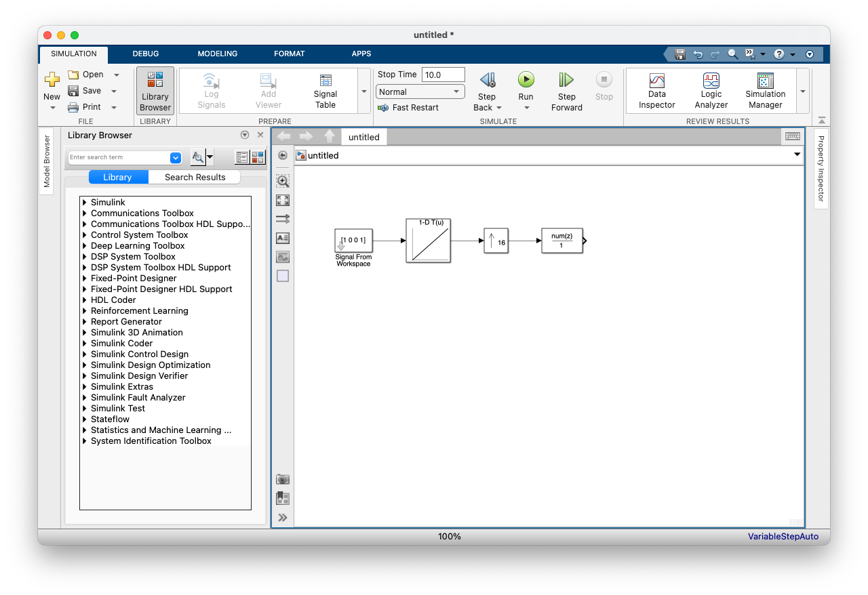Open the Signal Table tool

pyautogui.click(x=325, y=90)
